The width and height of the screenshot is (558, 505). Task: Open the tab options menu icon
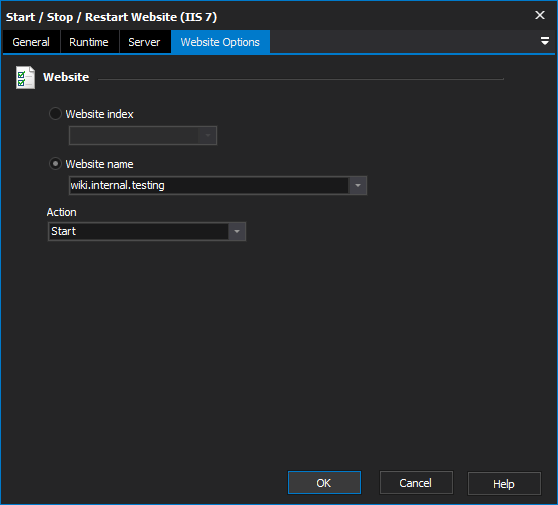pos(544,41)
